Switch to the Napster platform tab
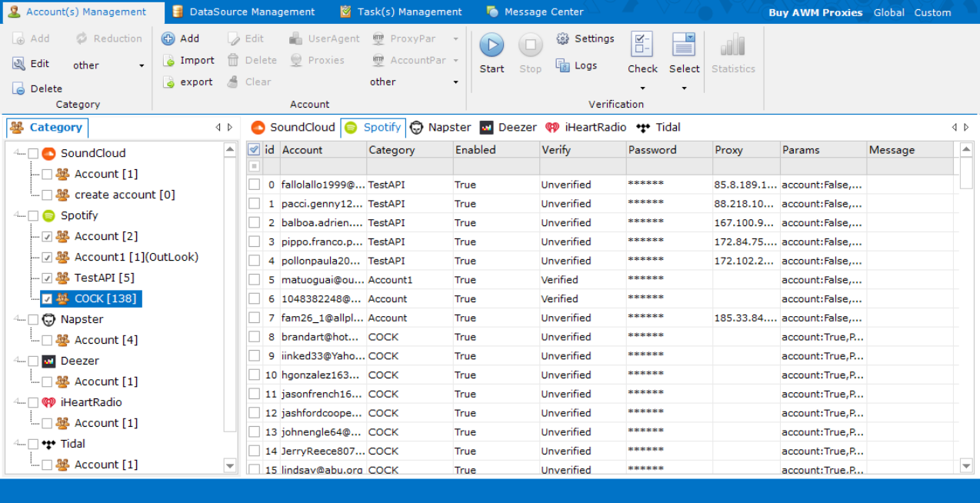Image resolution: width=980 pixels, height=503 pixels. click(x=441, y=128)
